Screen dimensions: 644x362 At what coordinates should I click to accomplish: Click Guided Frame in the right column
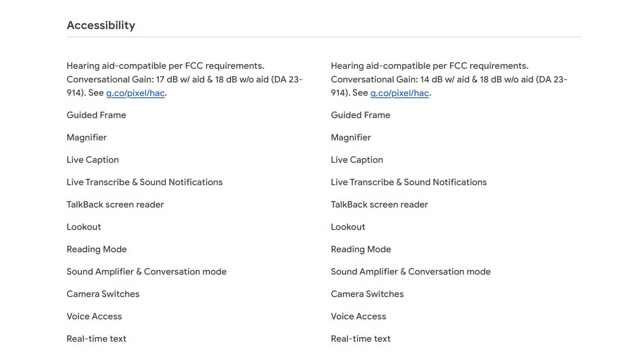click(x=360, y=115)
